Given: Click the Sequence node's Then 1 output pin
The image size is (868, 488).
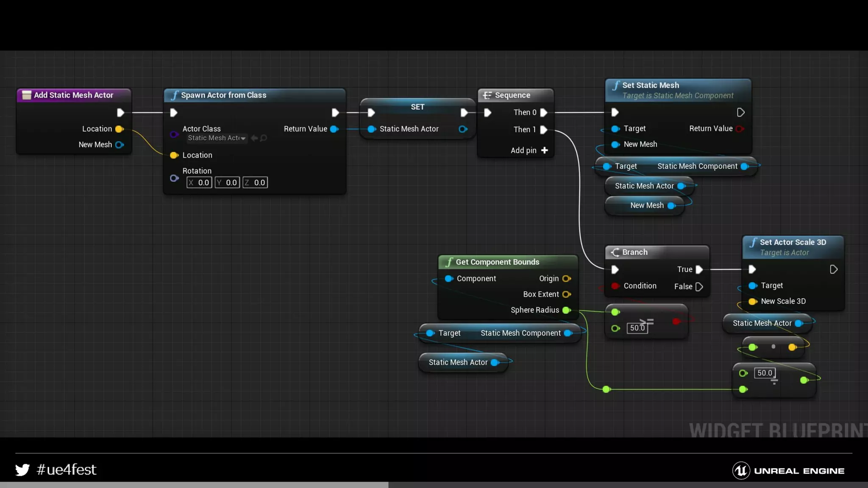Looking at the screenshot, I should [544, 130].
